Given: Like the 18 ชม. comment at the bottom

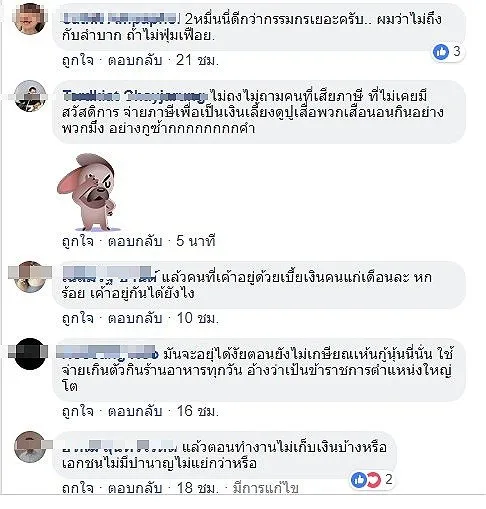Looking at the screenshot, I should [x=78, y=488].
